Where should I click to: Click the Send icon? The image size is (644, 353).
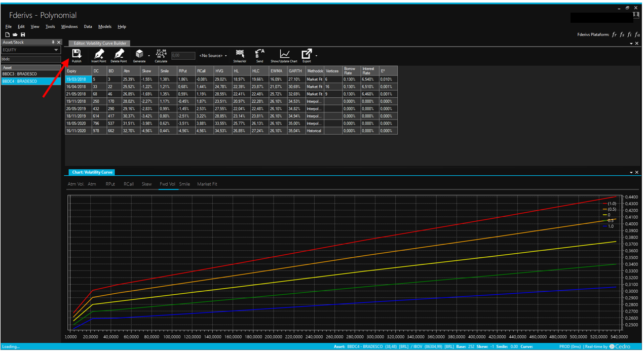(x=259, y=54)
